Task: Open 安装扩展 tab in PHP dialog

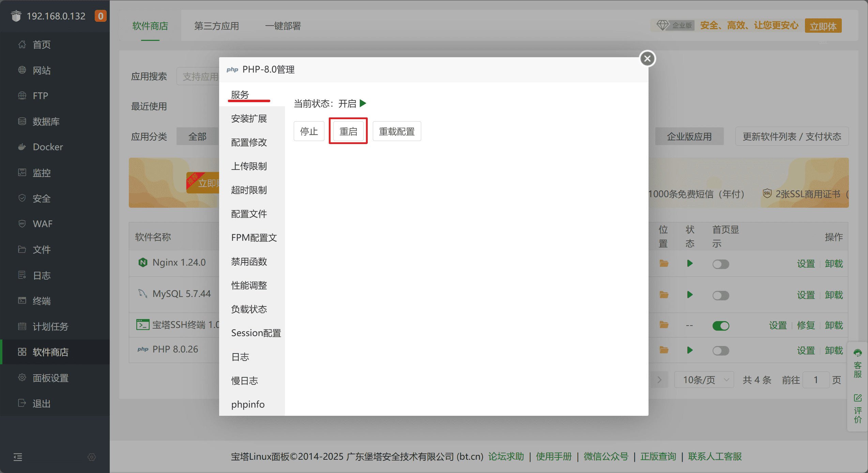Action: (x=249, y=119)
